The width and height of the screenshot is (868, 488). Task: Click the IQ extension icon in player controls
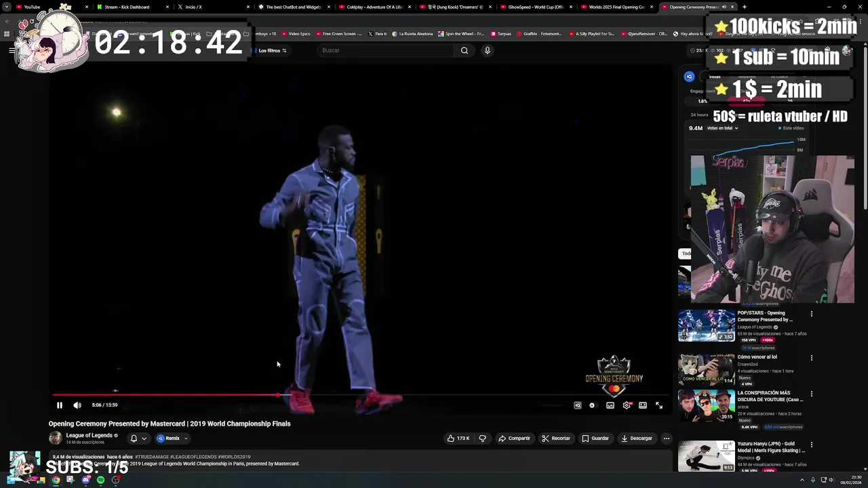click(578, 405)
